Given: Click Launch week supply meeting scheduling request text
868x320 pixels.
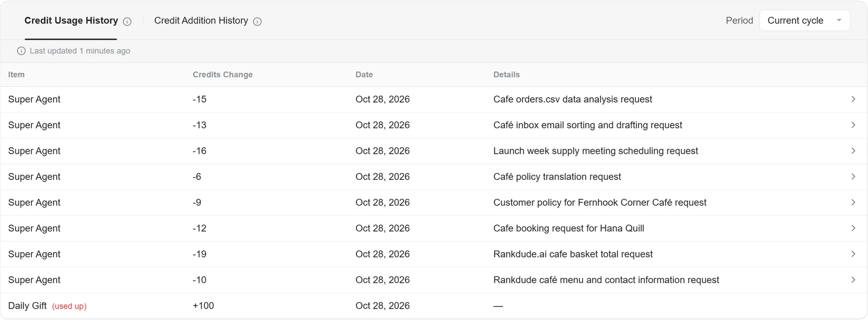Looking at the screenshot, I should point(596,151).
